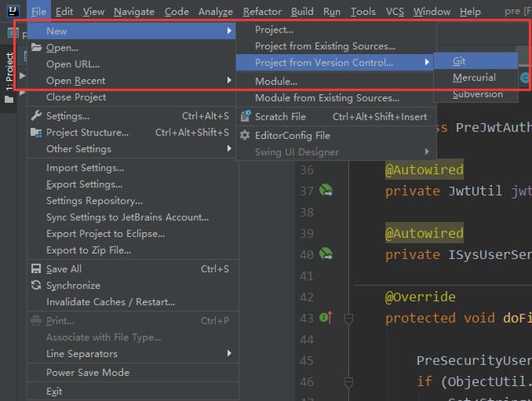
Task: Expand the Swing UI Designer submenu arrow
Action: pos(426,151)
